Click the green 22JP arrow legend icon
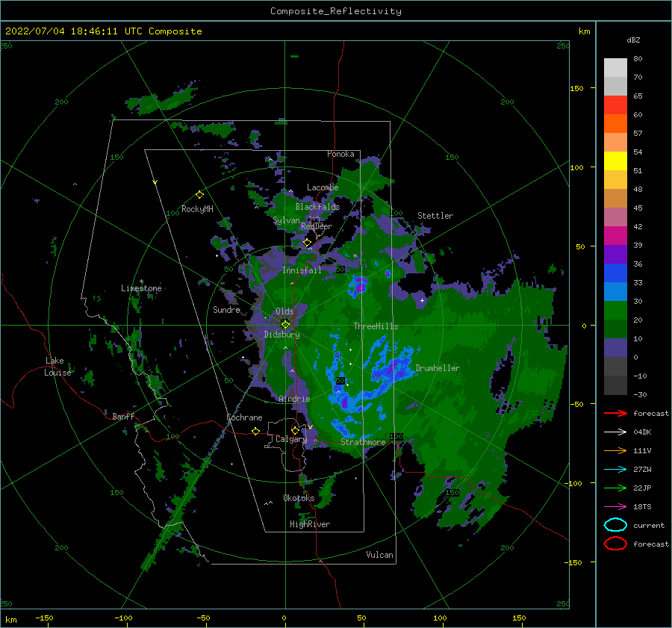Screen dimensions: 672x628 tap(615, 488)
